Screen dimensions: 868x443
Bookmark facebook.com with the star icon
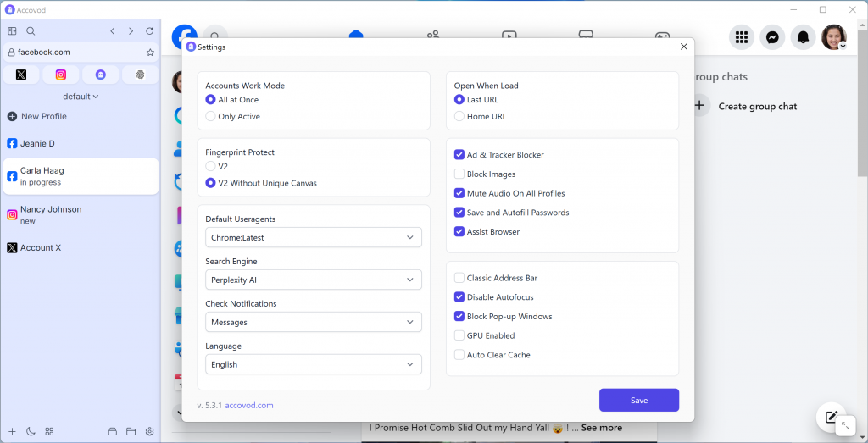point(150,53)
